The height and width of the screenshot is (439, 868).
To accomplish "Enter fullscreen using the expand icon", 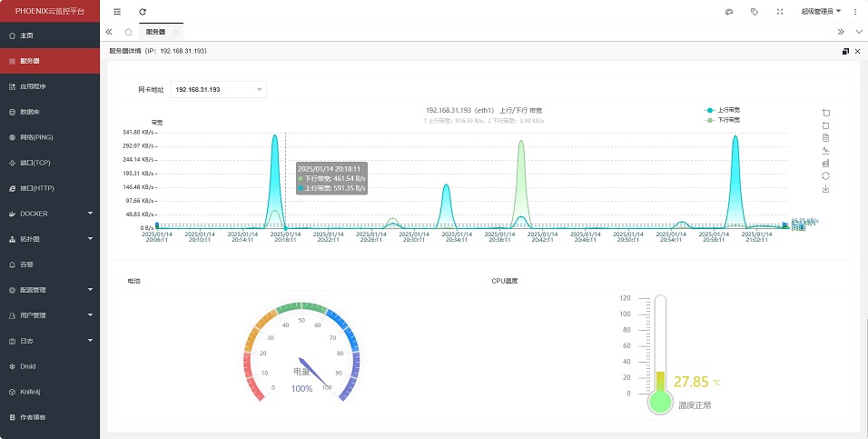I will [x=780, y=12].
